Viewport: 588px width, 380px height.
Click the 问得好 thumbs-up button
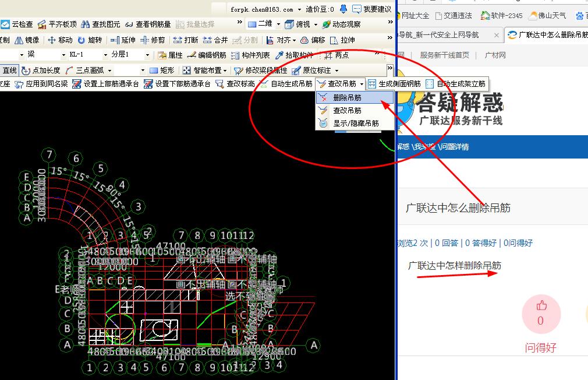tap(541, 314)
